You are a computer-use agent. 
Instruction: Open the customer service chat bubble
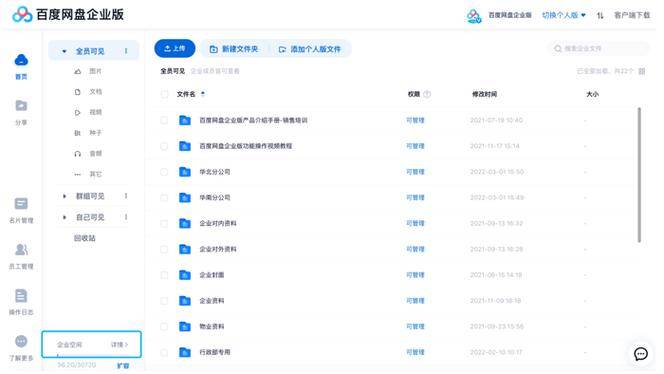tap(641, 354)
